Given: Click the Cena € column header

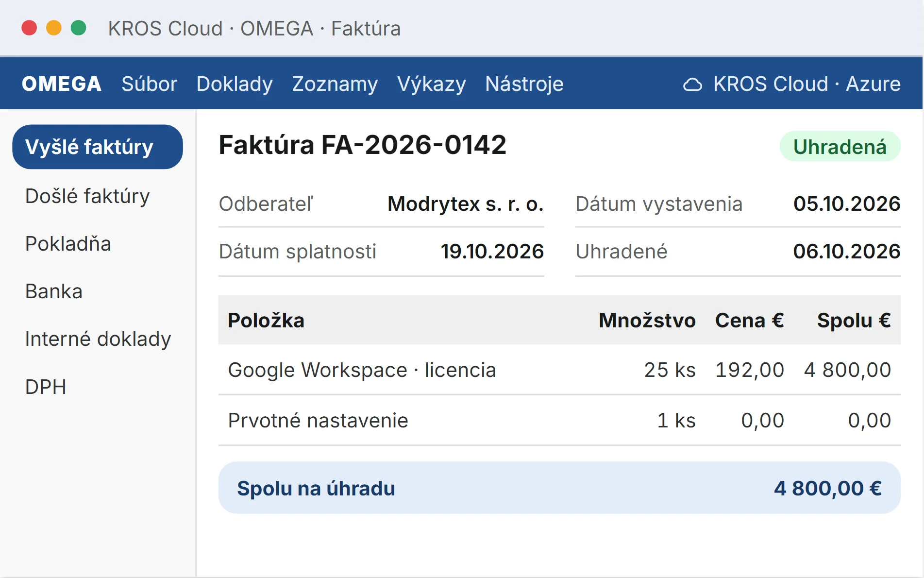Looking at the screenshot, I should pos(749,321).
